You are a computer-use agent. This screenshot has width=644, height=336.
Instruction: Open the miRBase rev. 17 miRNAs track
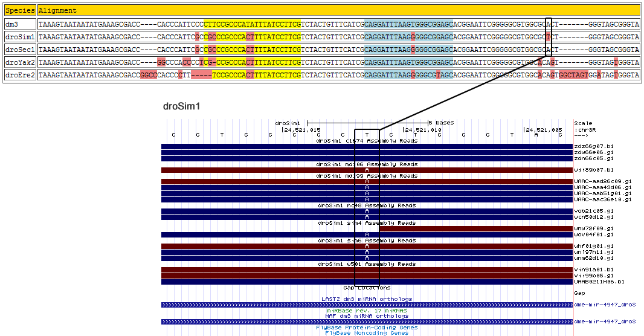pyautogui.click(x=367, y=311)
